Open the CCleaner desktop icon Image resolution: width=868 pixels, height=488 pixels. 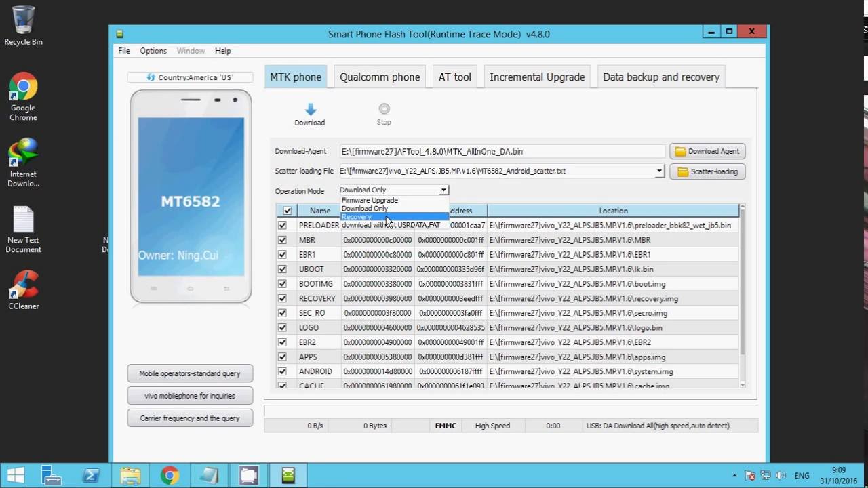click(x=23, y=290)
